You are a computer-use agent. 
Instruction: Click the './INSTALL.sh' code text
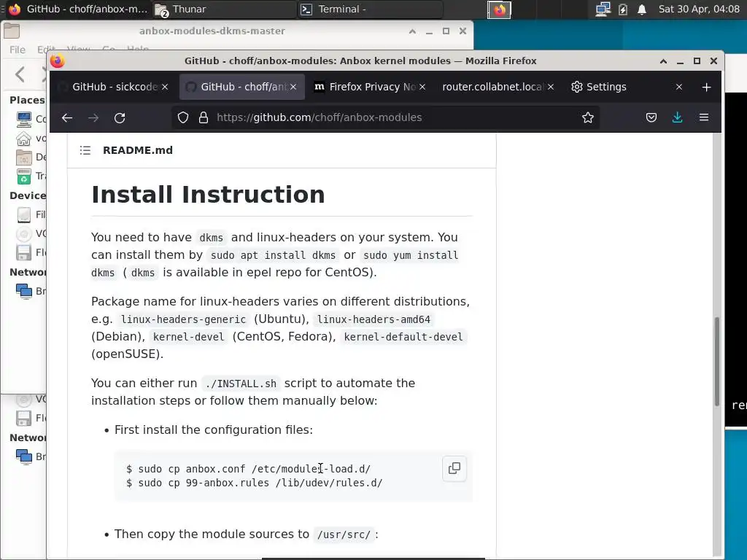pos(241,384)
